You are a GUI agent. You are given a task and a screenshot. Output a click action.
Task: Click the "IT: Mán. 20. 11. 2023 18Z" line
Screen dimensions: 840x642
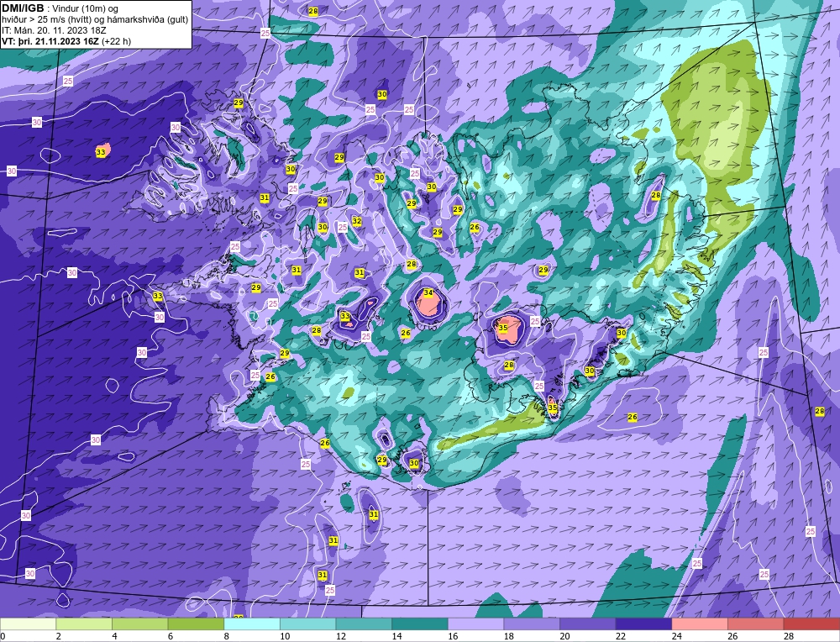click(x=54, y=30)
